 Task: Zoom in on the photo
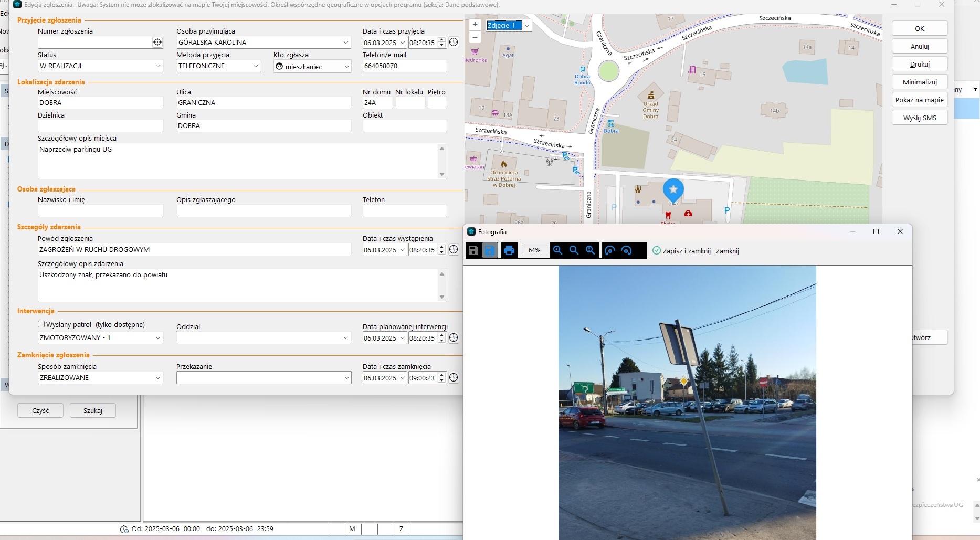558,251
